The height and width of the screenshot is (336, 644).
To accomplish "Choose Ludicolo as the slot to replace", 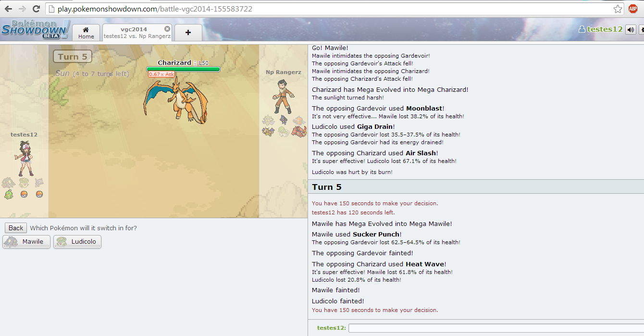I will pyautogui.click(x=77, y=242).
